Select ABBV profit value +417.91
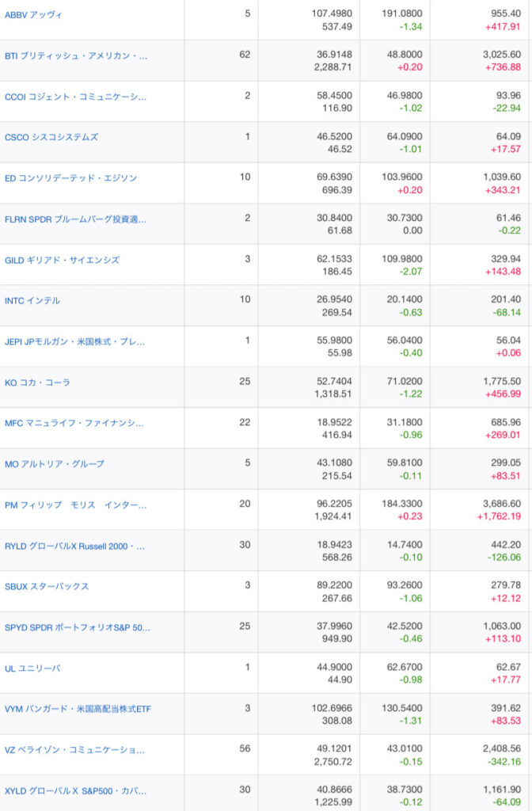Viewport: 532px width, 811px height. 503,26
